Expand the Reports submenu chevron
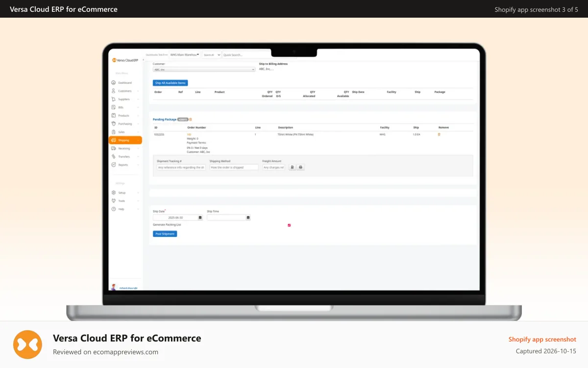The height and width of the screenshot is (368, 588). (138, 165)
